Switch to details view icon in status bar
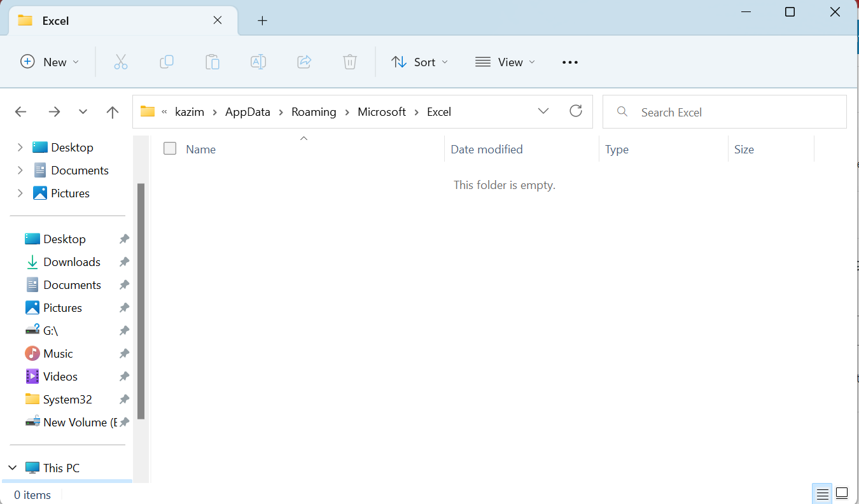 pyautogui.click(x=823, y=494)
